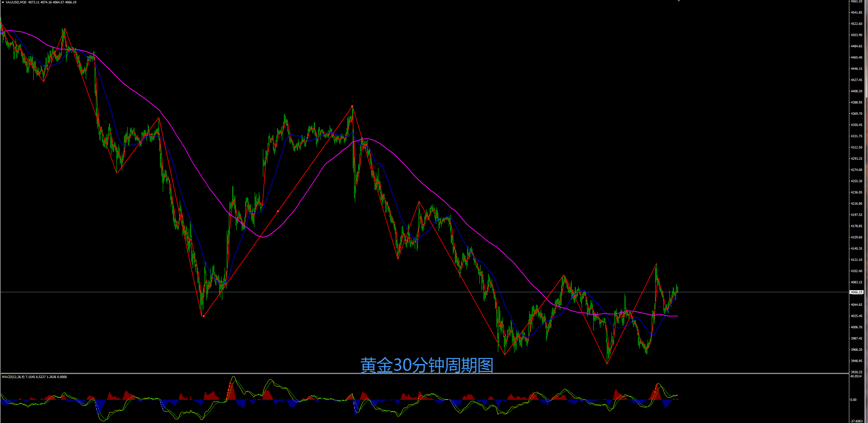Click the MACD zero level label 0.00
Viewport: 868px width, 423px height.
tap(853, 399)
